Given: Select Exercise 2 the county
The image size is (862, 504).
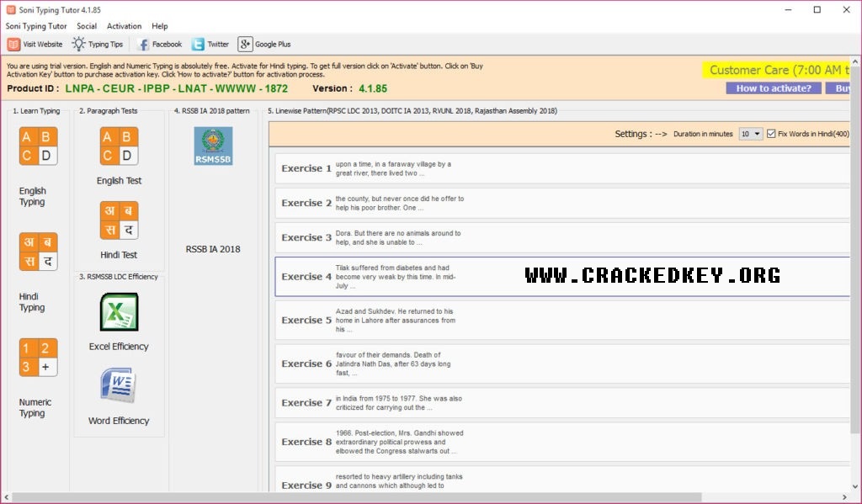Looking at the screenshot, I should [x=562, y=203].
